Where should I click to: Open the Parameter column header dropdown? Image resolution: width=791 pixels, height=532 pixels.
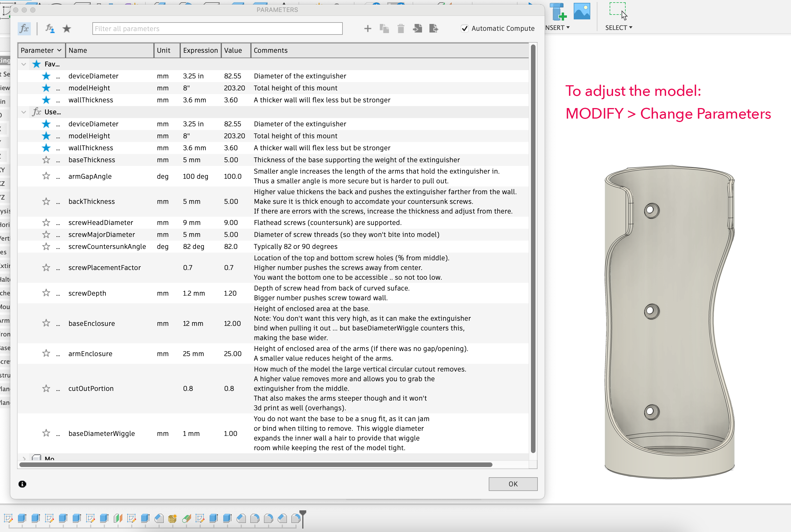coord(59,50)
